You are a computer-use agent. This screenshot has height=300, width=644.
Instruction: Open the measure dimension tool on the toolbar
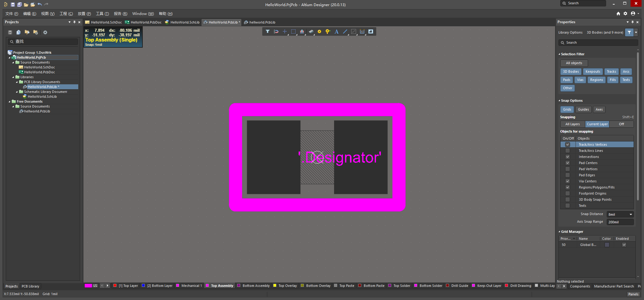(x=362, y=31)
